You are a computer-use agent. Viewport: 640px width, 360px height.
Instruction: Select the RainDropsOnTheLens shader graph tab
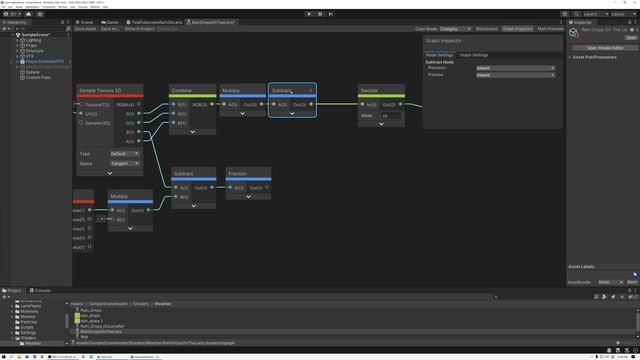tap(211, 22)
